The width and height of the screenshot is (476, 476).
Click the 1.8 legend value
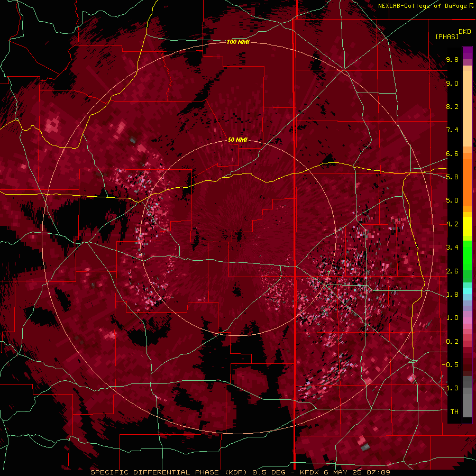coord(452,295)
